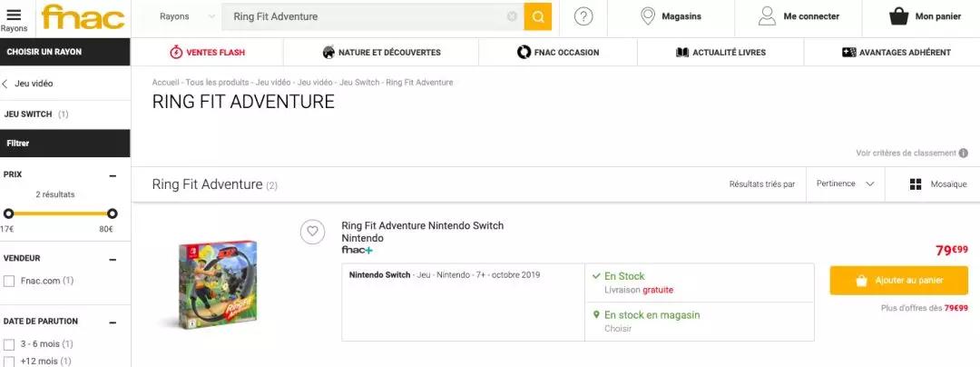Click the orange search magnifier button
Viewport: 980px width, 367px height.
[538, 16]
